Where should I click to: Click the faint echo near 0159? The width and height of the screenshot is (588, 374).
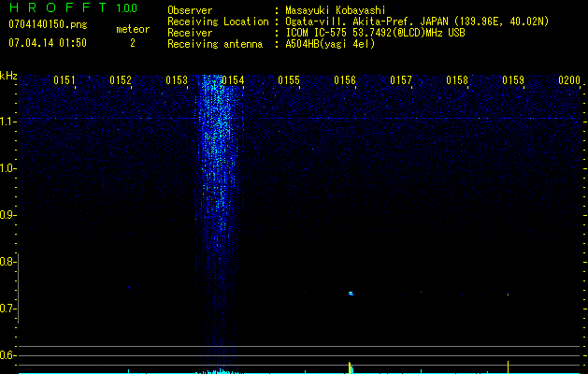point(509,295)
